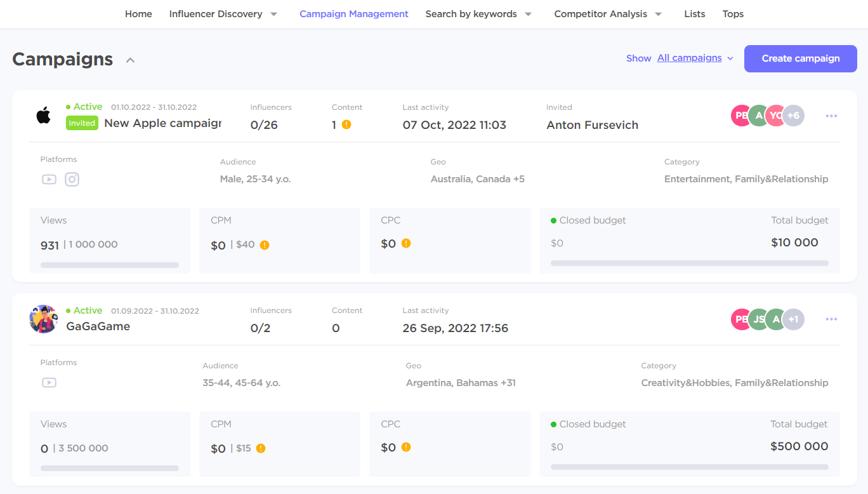Expand the Influencer Discovery menu dropdown
868x494 pixels.
[x=273, y=14]
